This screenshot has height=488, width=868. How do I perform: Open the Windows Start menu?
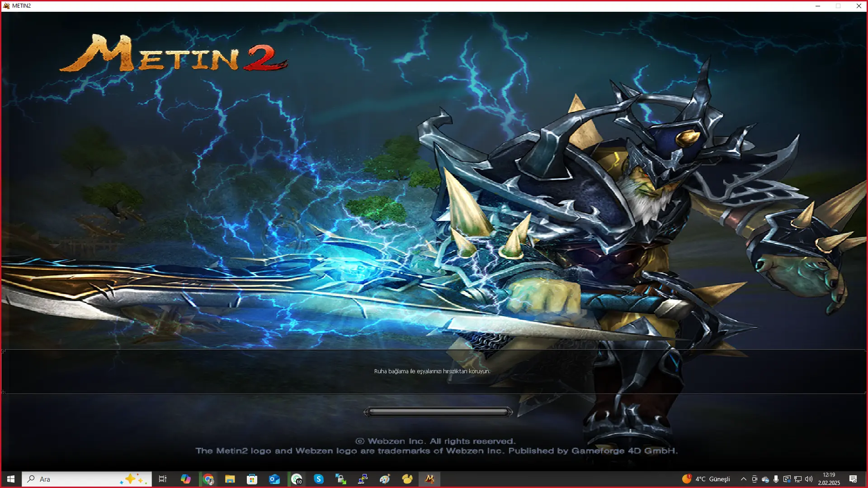[x=11, y=479]
